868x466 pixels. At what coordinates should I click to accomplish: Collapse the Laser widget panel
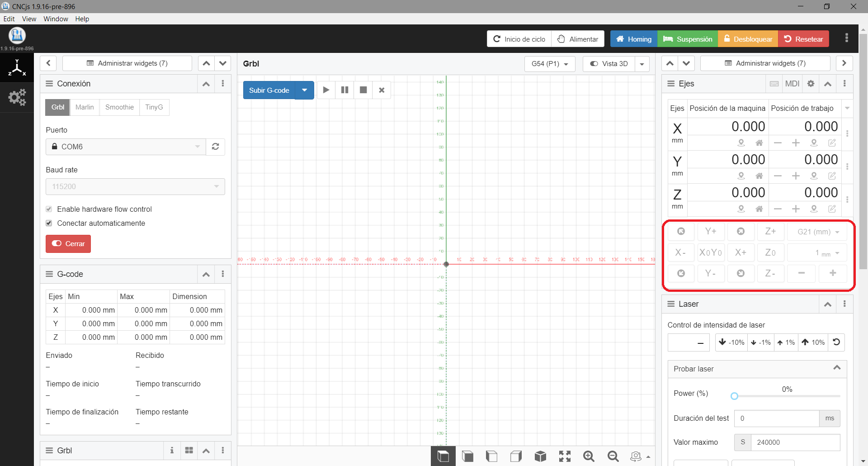(827, 304)
